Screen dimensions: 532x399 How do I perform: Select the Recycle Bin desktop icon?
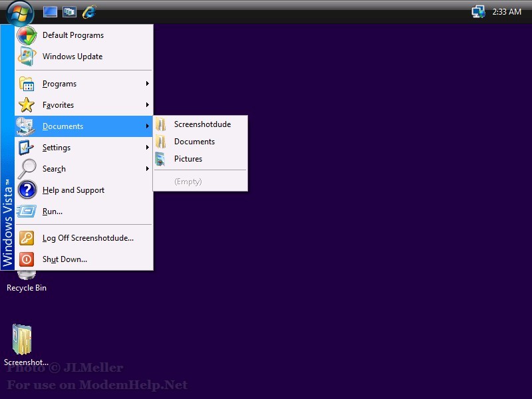click(27, 275)
